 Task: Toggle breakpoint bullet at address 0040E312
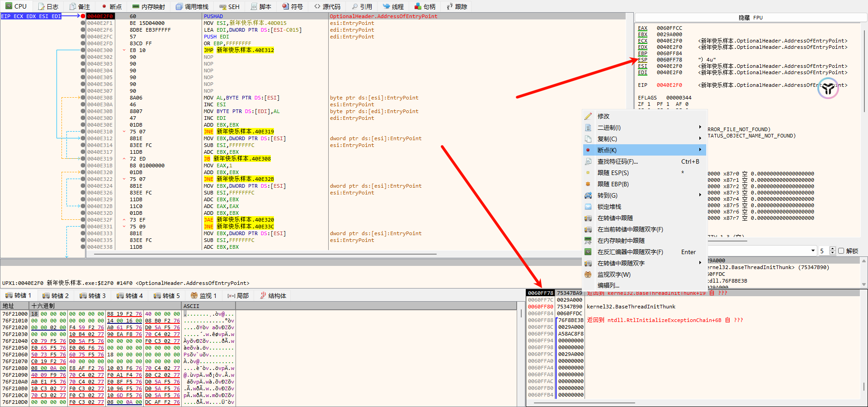[x=83, y=138]
